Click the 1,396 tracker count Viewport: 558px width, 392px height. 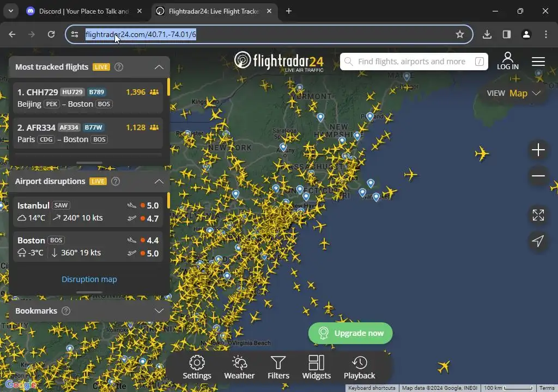point(136,92)
